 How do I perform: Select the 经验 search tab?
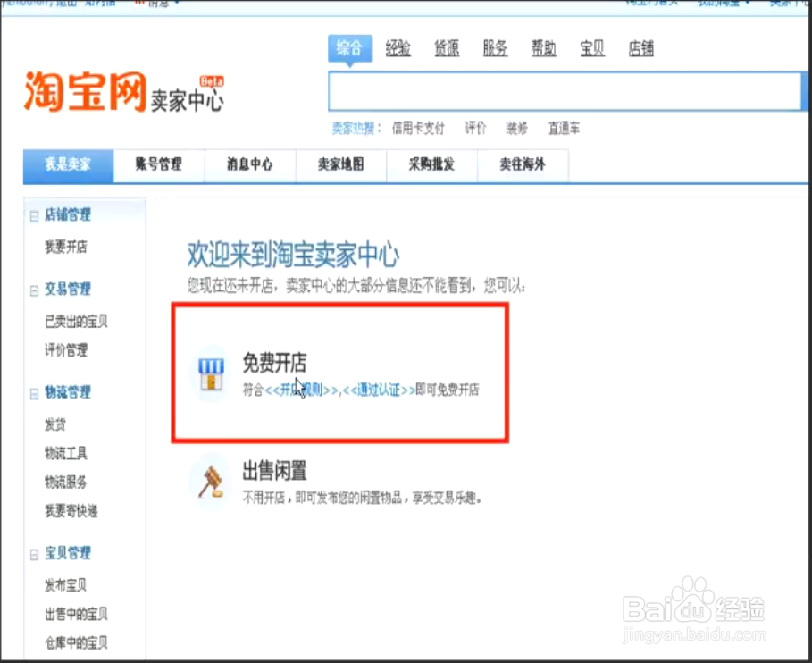click(398, 48)
